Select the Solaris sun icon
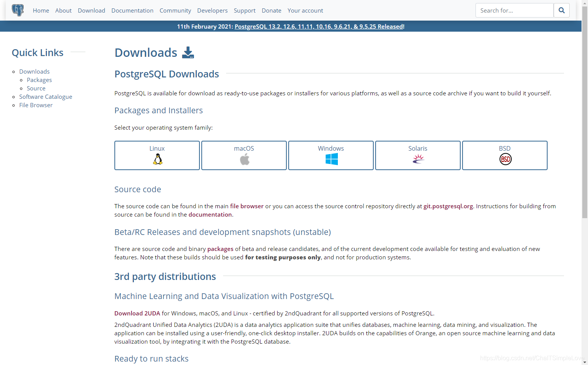The width and height of the screenshot is (588, 365). click(x=418, y=159)
